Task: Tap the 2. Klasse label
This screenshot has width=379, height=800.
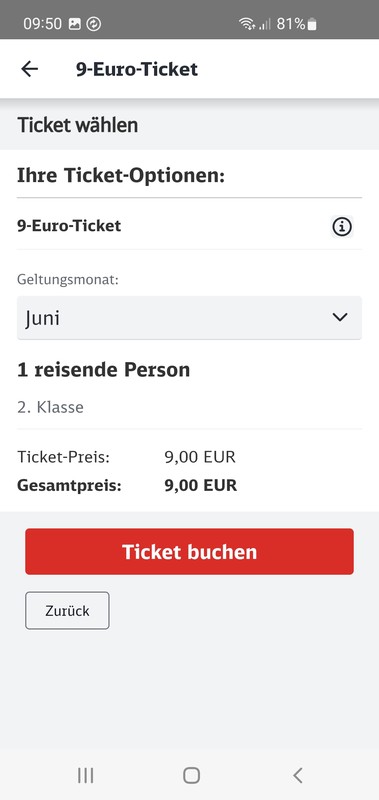Action: (x=50, y=407)
